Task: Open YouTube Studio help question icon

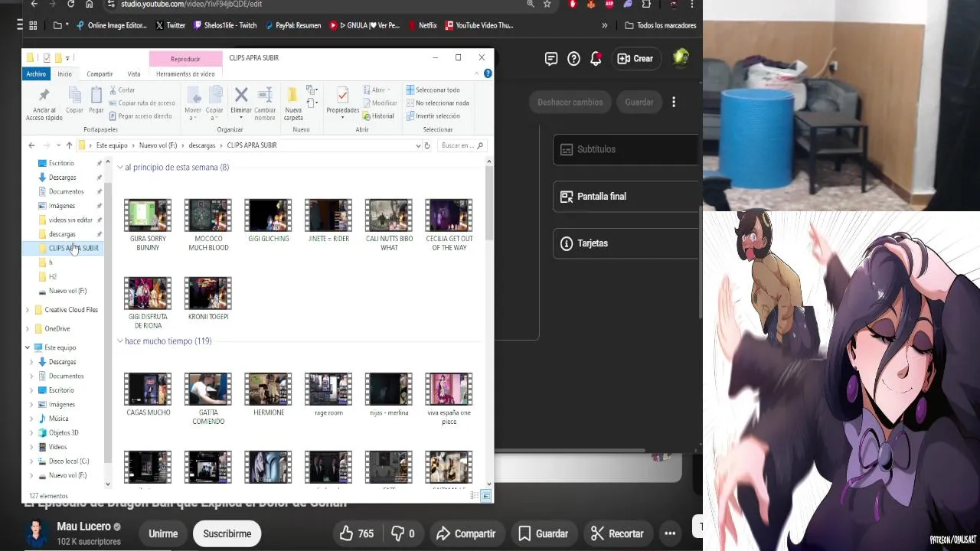Action: 573,59
